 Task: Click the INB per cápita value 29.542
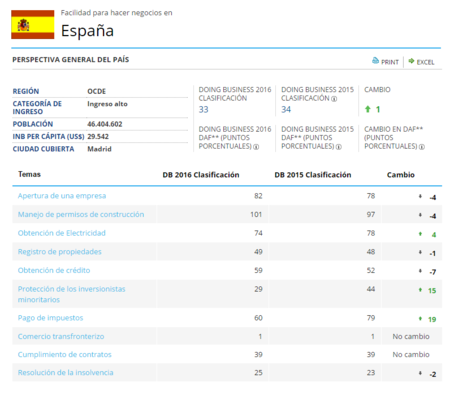pyautogui.click(x=98, y=136)
